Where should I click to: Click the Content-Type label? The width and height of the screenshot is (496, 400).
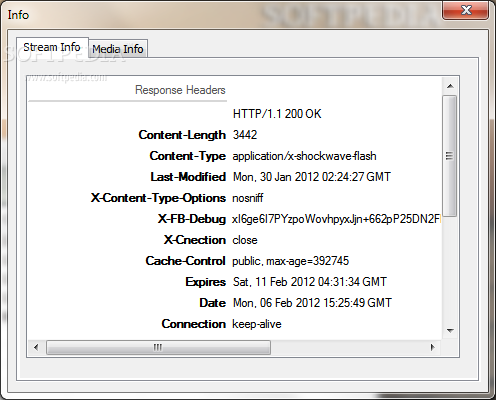click(188, 156)
